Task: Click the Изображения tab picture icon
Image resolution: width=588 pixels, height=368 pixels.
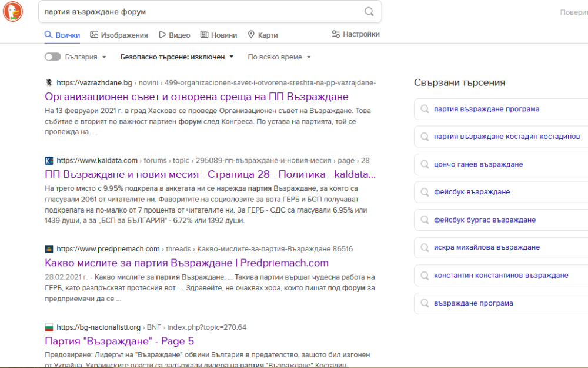Action: [93, 35]
